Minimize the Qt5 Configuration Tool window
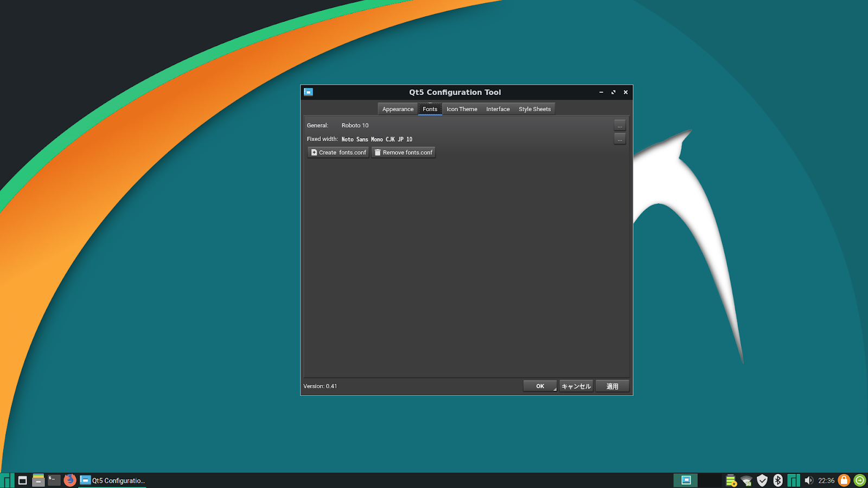This screenshot has height=488, width=868. point(601,92)
